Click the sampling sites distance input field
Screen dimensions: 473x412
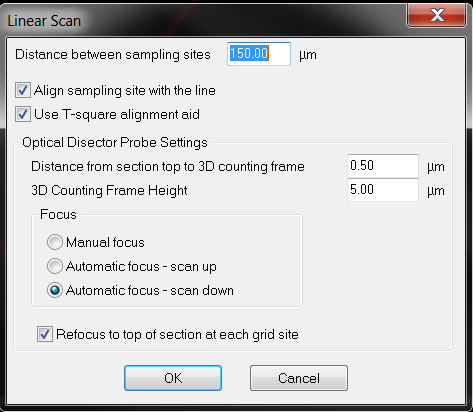(259, 54)
